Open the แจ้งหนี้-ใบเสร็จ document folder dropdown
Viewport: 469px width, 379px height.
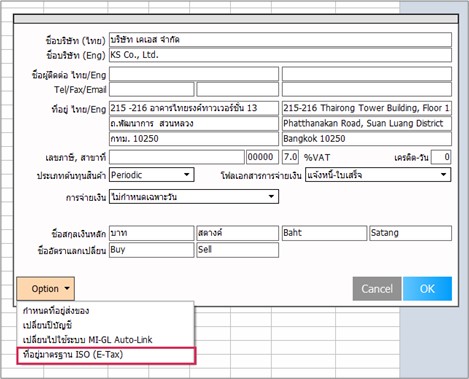378,175
